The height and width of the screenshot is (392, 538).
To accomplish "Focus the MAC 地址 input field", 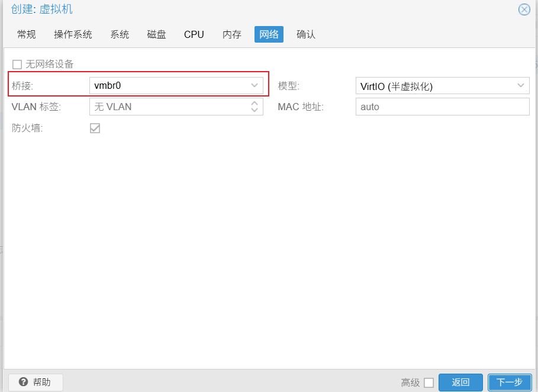I will [442, 107].
